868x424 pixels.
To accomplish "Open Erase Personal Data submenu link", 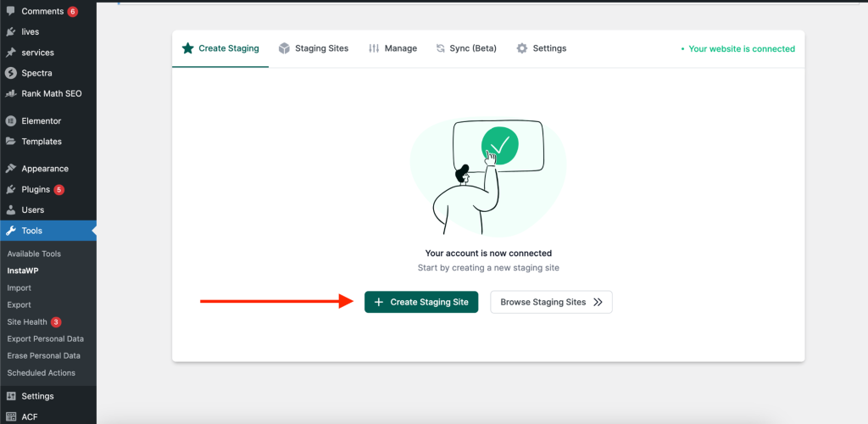I will pos(44,356).
